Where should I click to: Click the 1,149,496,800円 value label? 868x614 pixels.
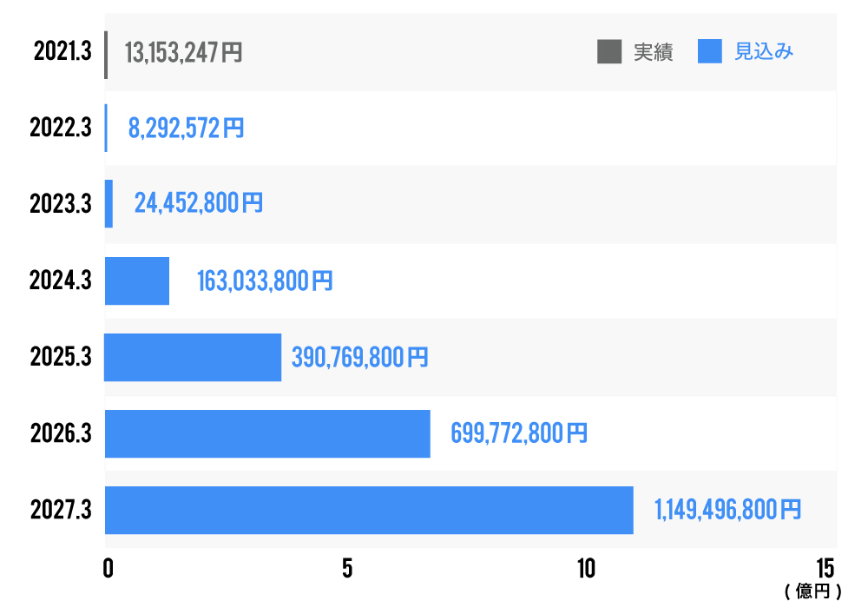click(x=727, y=510)
